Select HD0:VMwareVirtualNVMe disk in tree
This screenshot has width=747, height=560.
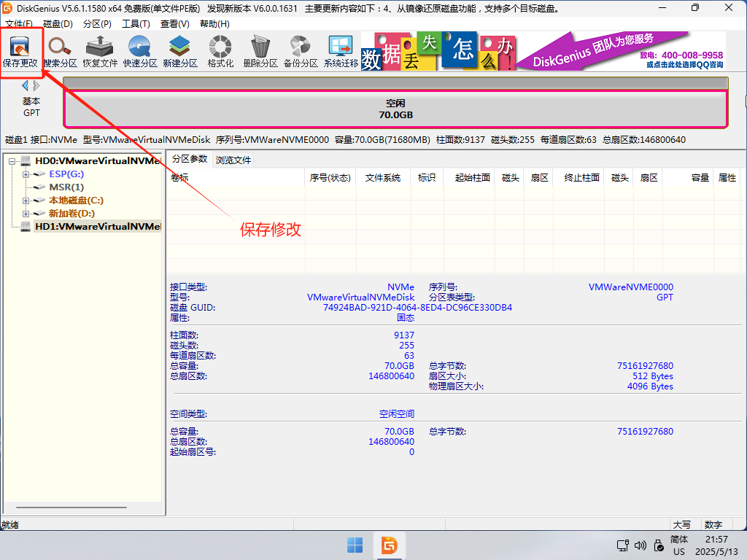tap(98, 161)
